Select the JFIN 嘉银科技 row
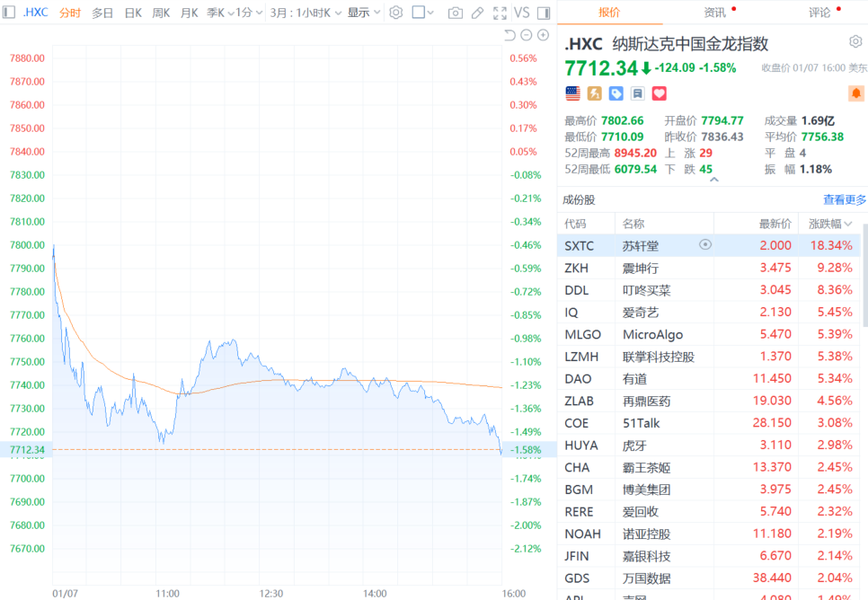 coord(709,556)
